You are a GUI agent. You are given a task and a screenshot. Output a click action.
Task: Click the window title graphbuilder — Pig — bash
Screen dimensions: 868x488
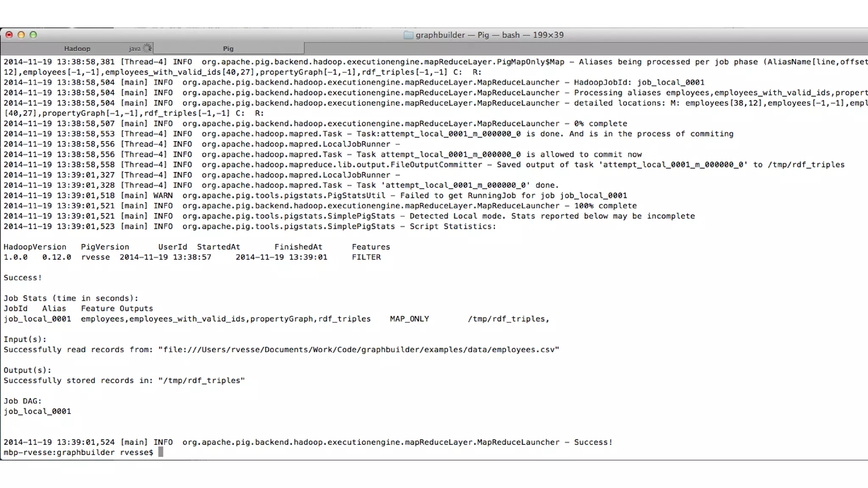pyautogui.click(x=490, y=35)
